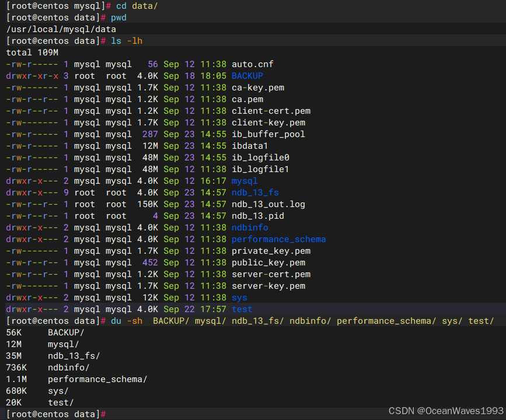Click the path '/usr/local/mysql/data'
This screenshot has height=420, width=506.
(61, 29)
